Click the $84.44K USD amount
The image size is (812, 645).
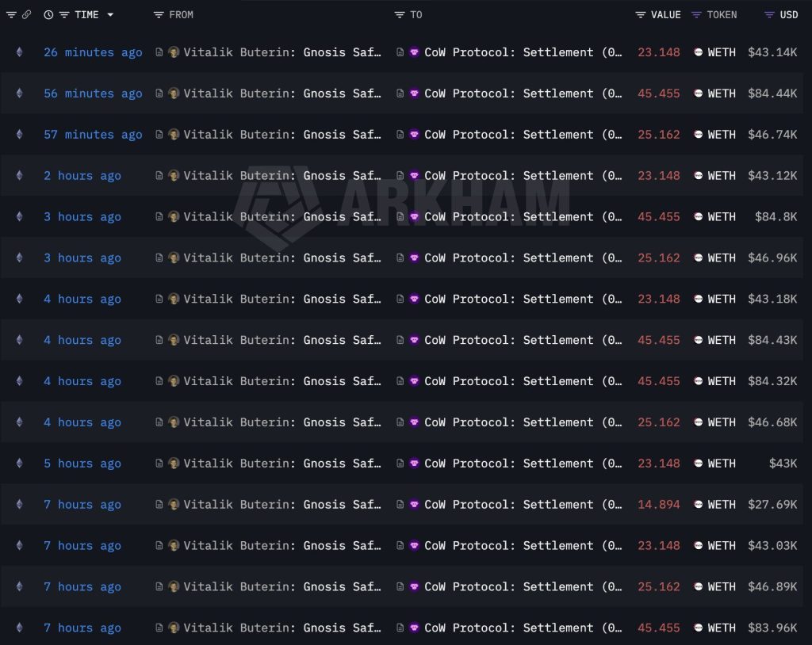click(x=773, y=93)
